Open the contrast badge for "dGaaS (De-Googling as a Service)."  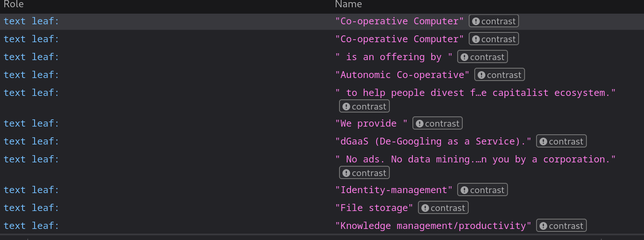coord(561,142)
